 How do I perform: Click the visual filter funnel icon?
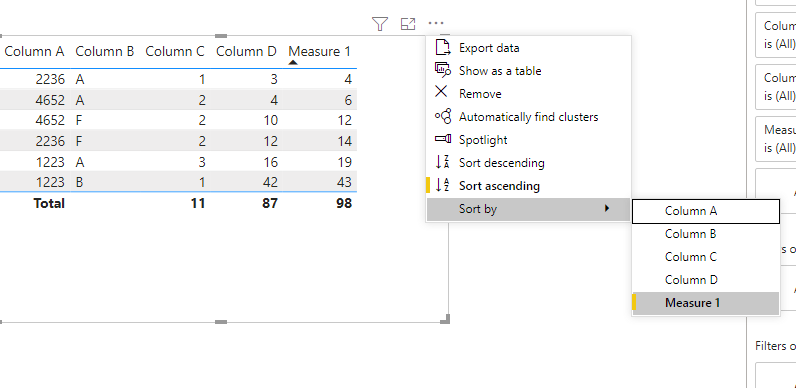coord(380,23)
